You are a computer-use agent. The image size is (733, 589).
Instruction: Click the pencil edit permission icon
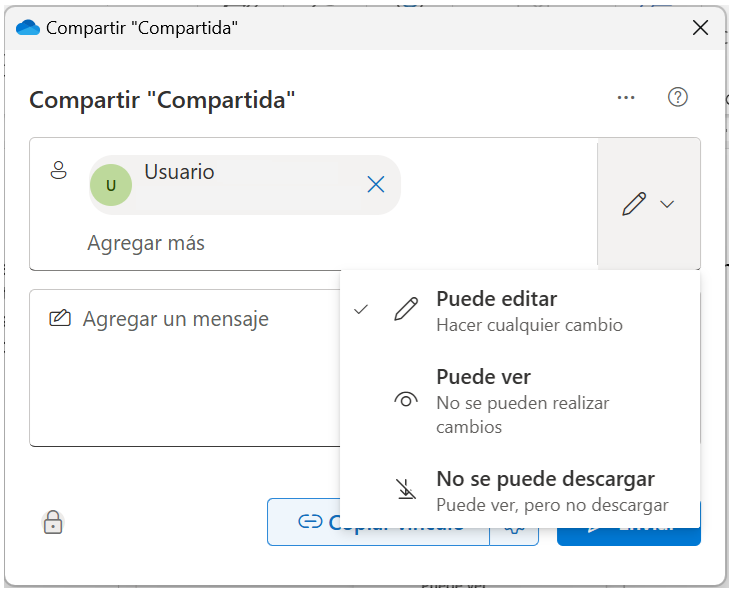pos(634,204)
